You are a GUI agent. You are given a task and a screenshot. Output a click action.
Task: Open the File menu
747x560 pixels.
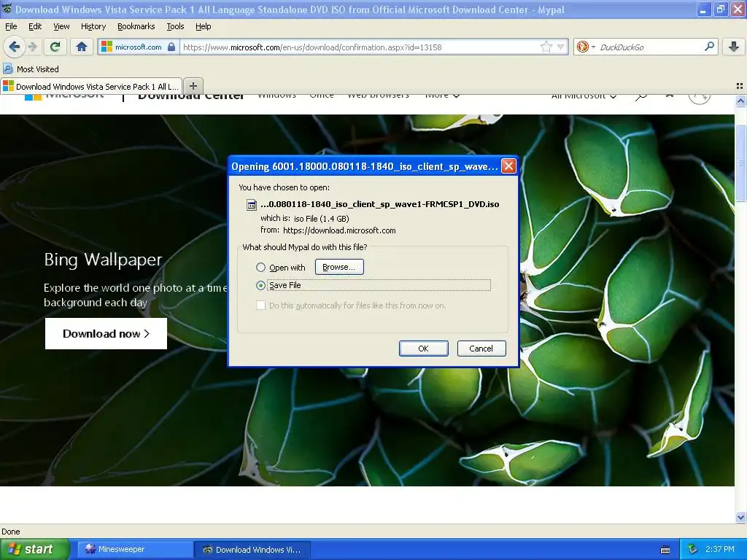(x=11, y=26)
